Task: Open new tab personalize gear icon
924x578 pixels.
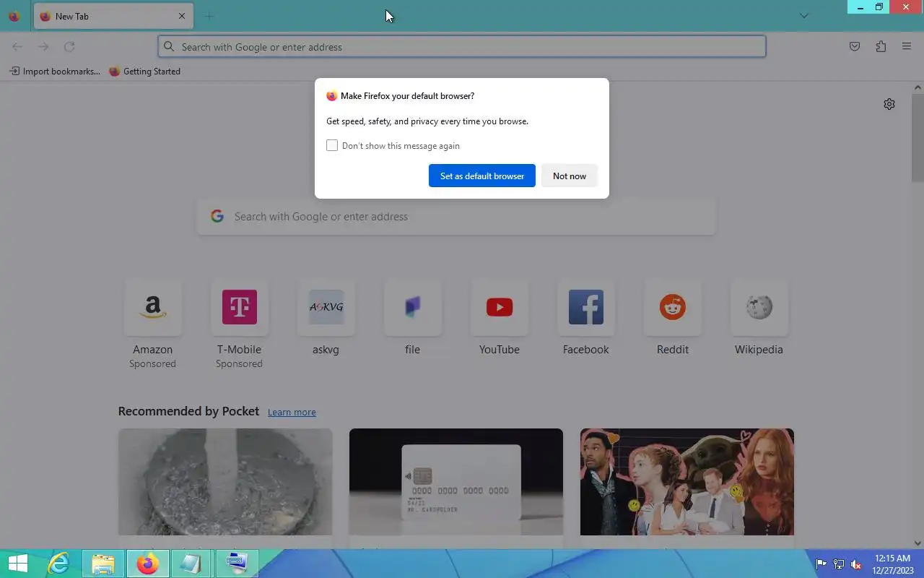Action: 889,104
